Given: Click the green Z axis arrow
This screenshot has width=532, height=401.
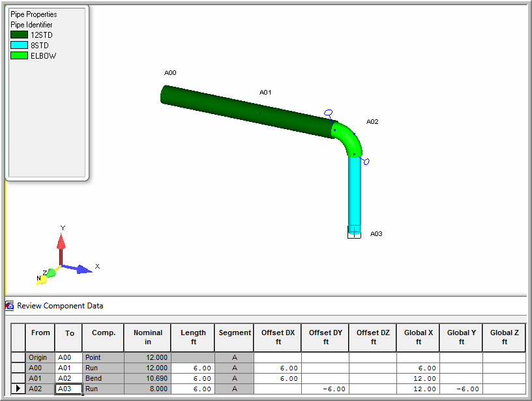Looking at the screenshot, I should click(x=52, y=273).
